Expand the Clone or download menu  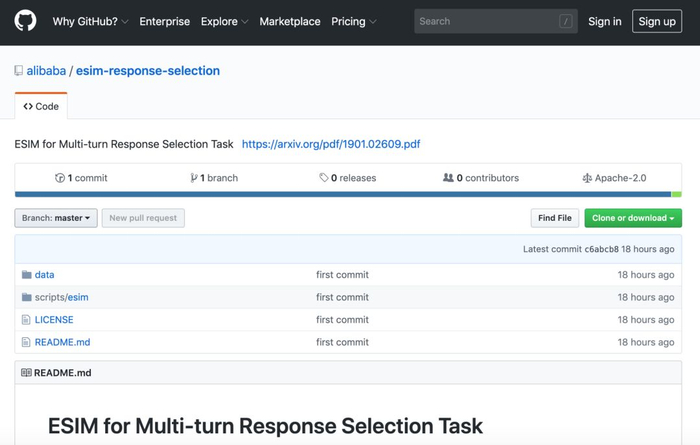pyautogui.click(x=632, y=218)
